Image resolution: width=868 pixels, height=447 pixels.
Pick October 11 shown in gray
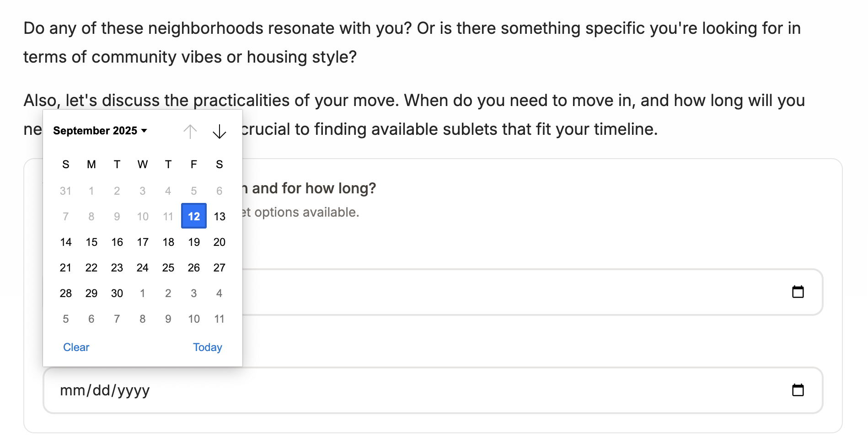[219, 319]
